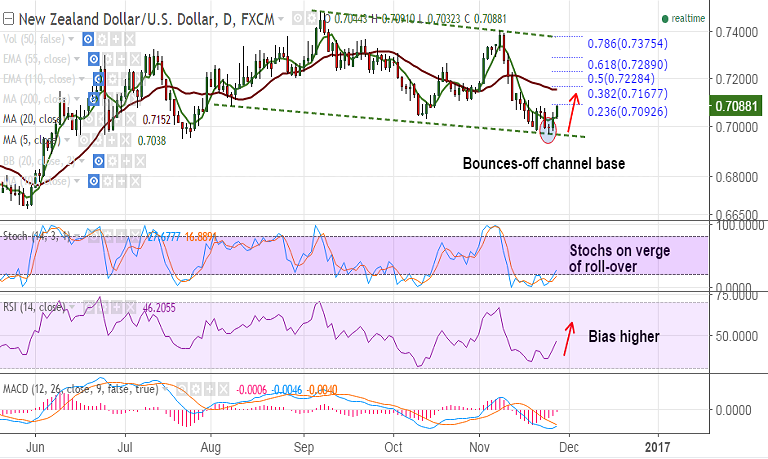The image size is (768, 459).
Task: Expand the MA (200, close) dropdown arrow
Action: point(77,99)
